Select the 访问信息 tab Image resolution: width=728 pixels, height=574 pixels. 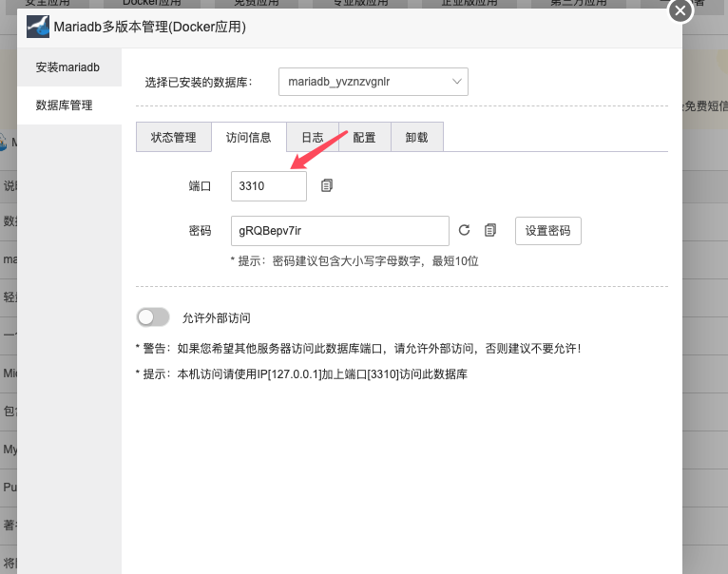coord(249,138)
